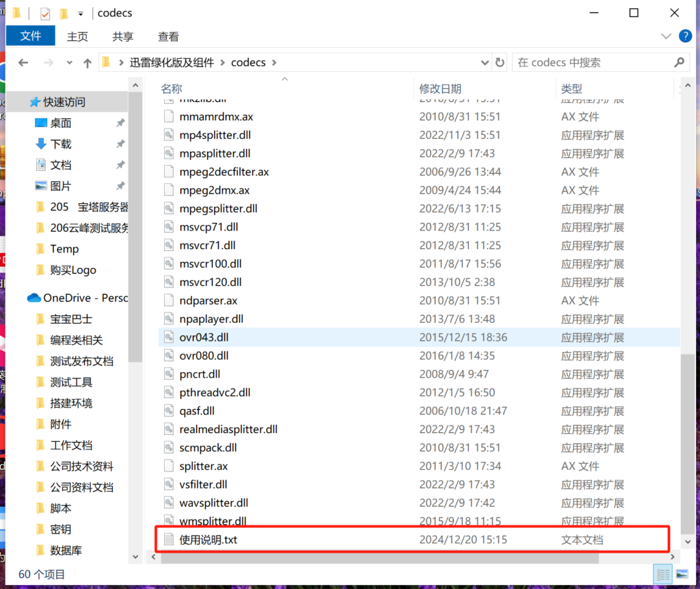The height and width of the screenshot is (589, 700).
Task: Switch to details list view
Action: [x=662, y=574]
